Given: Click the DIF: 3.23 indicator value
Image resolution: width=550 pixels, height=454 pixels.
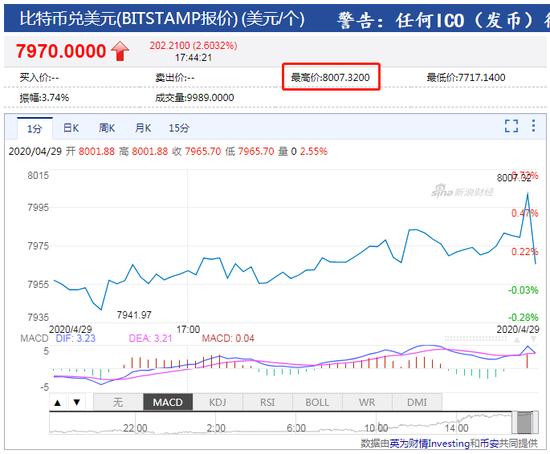Looking at the screenshot, I should [76, 338].
